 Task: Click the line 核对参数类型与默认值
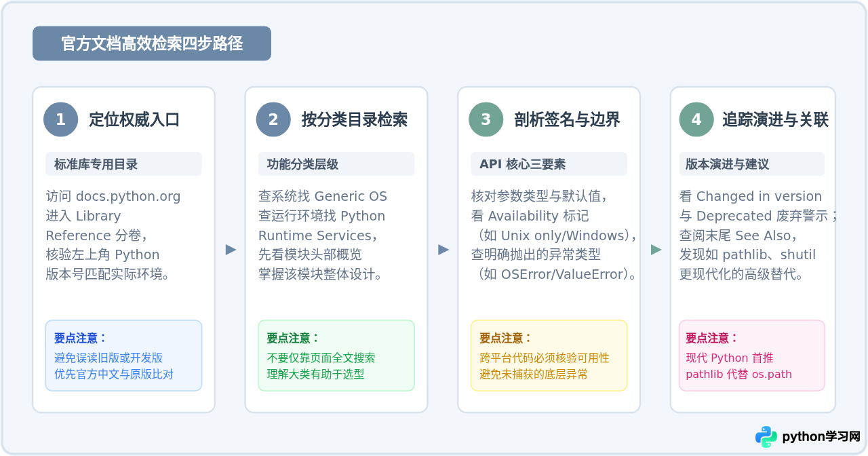tap(539, 197)
